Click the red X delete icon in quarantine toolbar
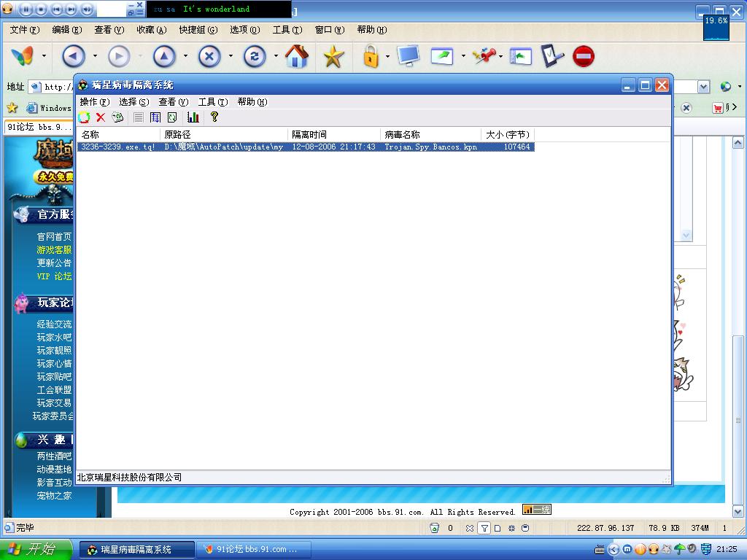This screenshot has width=747, height=560. click(x=101, y=117)
